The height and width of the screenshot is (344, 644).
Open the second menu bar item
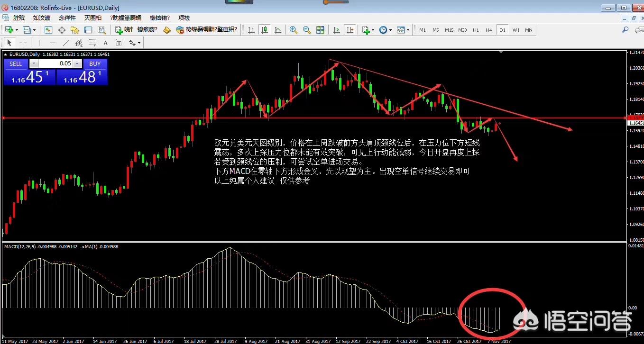pyautogui.click(x=42, y=18)
